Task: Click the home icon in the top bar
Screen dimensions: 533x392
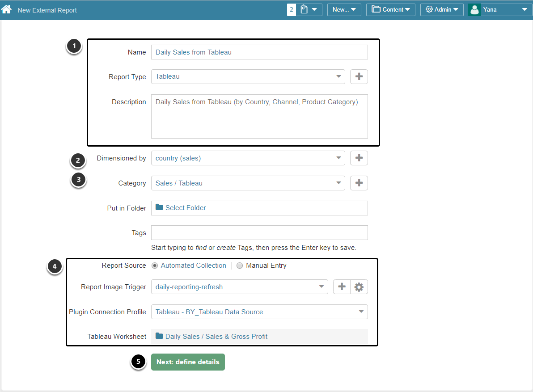Action: [x=7, y=9]
